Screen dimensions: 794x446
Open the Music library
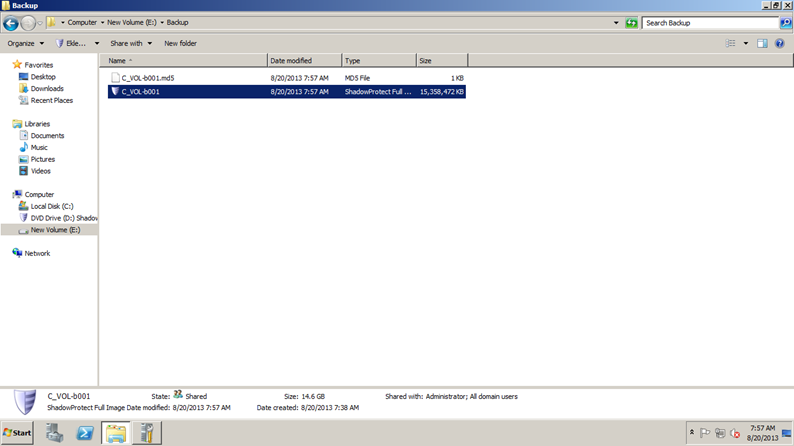tap(39, 147)
